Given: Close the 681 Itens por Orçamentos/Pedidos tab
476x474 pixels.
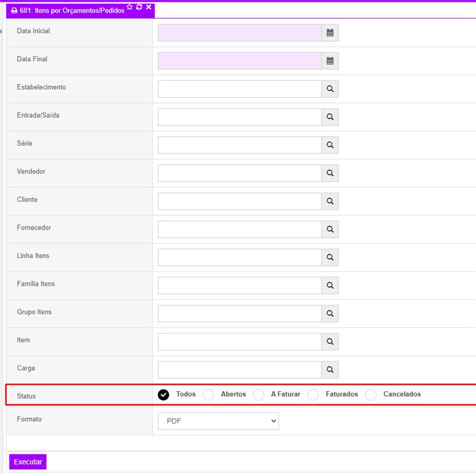Looking at the screenshot, I should point(149,7).
